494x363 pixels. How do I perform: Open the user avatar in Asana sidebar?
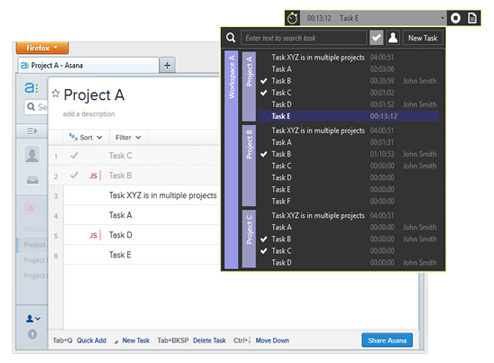tap(32, 154)
